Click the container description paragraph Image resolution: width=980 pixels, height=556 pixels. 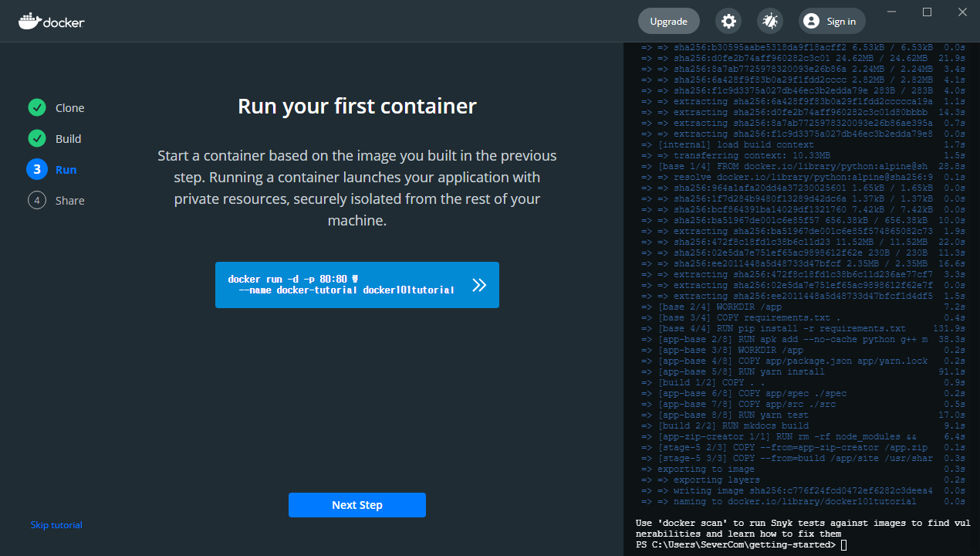coord(357,188)
